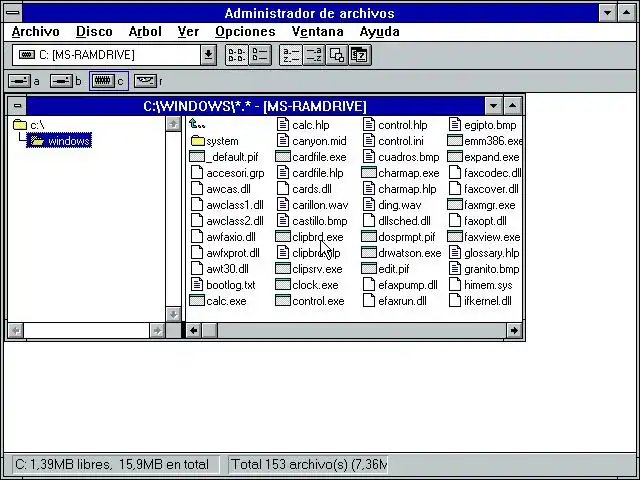Screen dimensions: 640x480
Task: Open the Administrador de archivos control menu
Action: click(13, 13)
